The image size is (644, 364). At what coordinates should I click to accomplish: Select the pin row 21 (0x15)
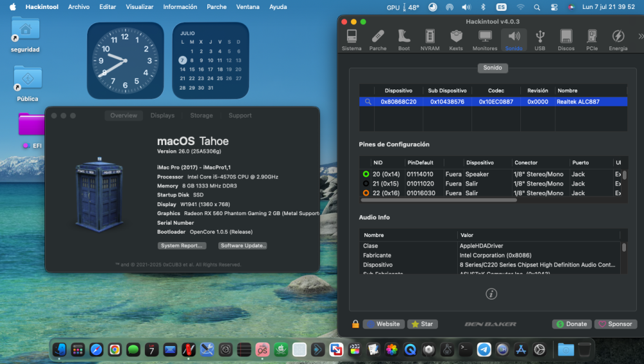point(490,184)
